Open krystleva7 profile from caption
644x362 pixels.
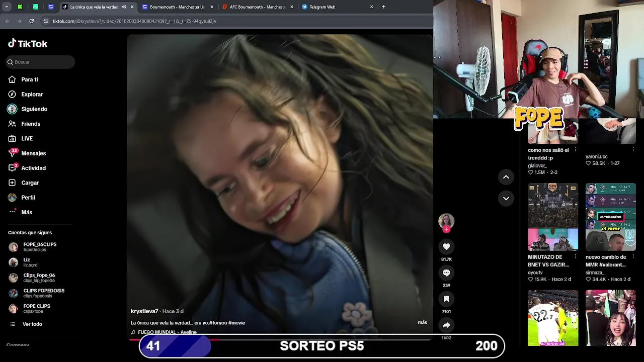(x=144, y=311)
